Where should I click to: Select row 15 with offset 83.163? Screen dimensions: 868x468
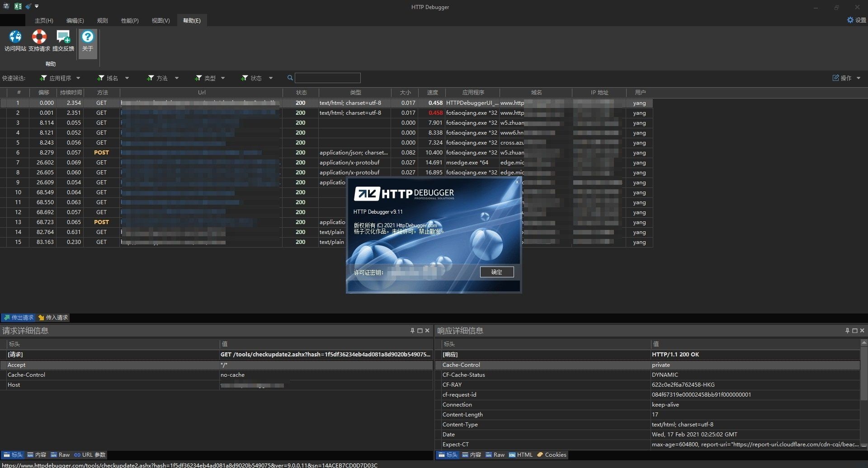pyautogui.click(x=326, y=242)
